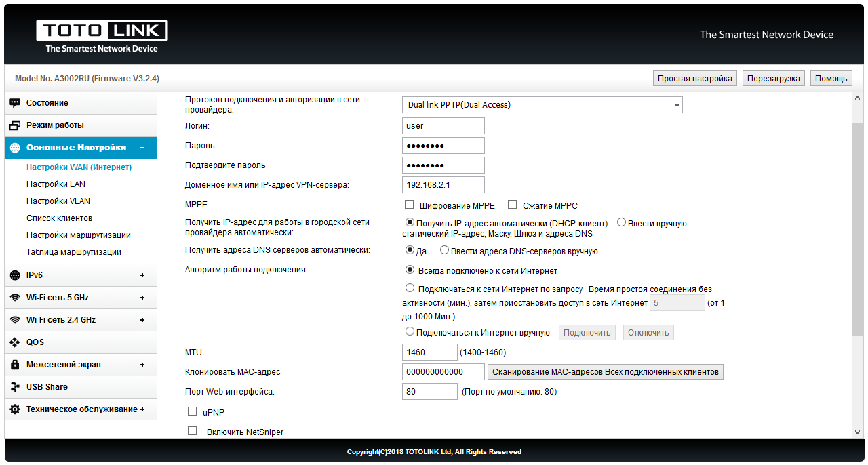Open Настройки маршрутизации page
Screen dimensions: 868x465
pos(79,235)
